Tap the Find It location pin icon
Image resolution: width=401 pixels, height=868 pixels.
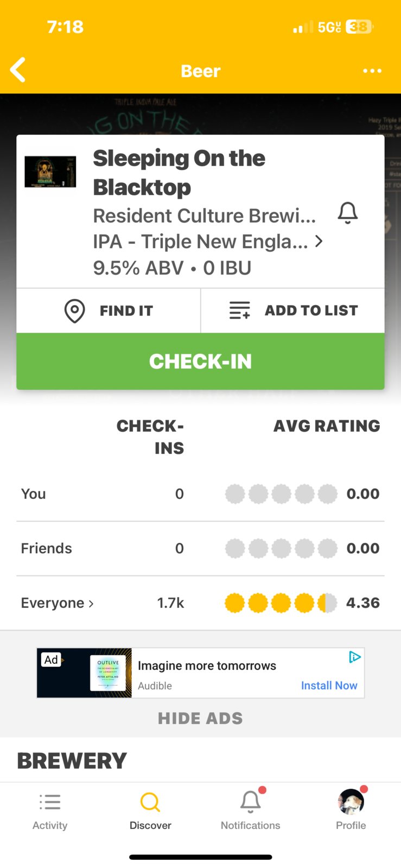pyautogui.click(x=74, y=311)
